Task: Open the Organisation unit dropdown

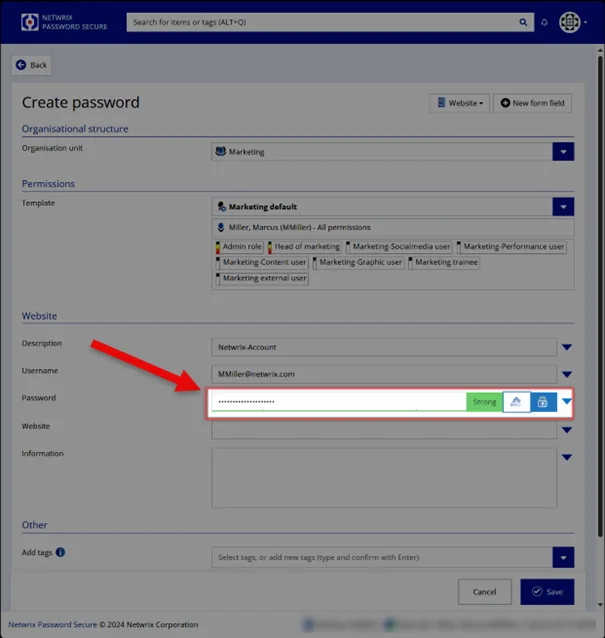Action: 563,152
